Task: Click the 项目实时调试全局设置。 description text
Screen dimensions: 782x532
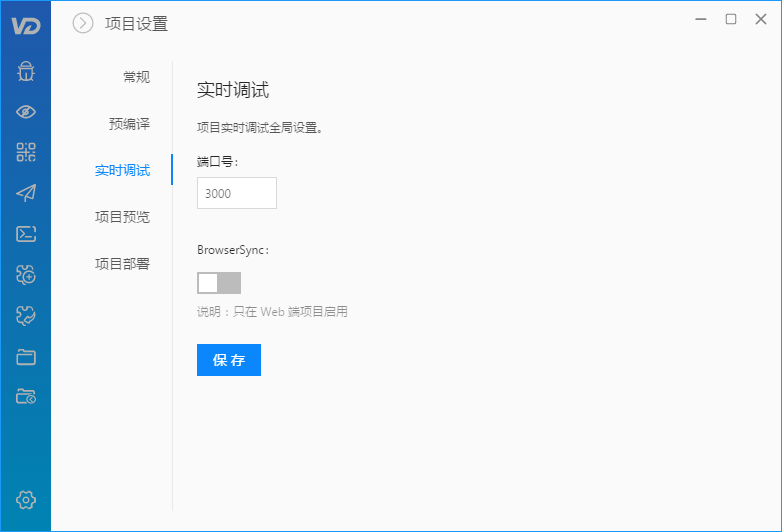Action: click(260, 128)
